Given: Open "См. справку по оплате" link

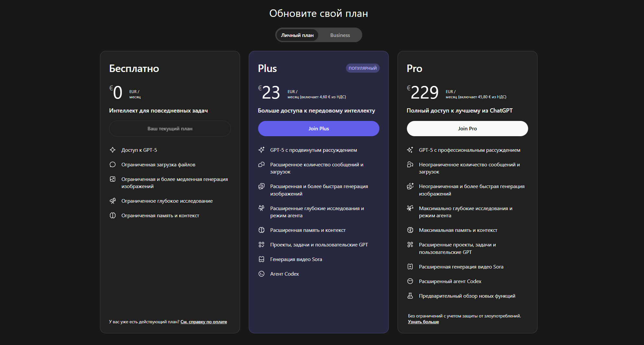Looking at the screenshot, I should pyautogui.click(x=204, y=322).
